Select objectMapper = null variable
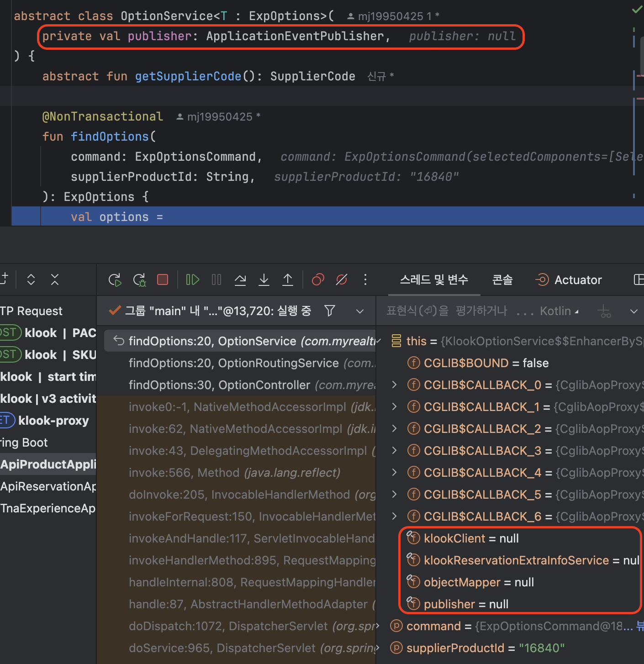This screenshot has width=644, height=664. (x=510, y=582)
